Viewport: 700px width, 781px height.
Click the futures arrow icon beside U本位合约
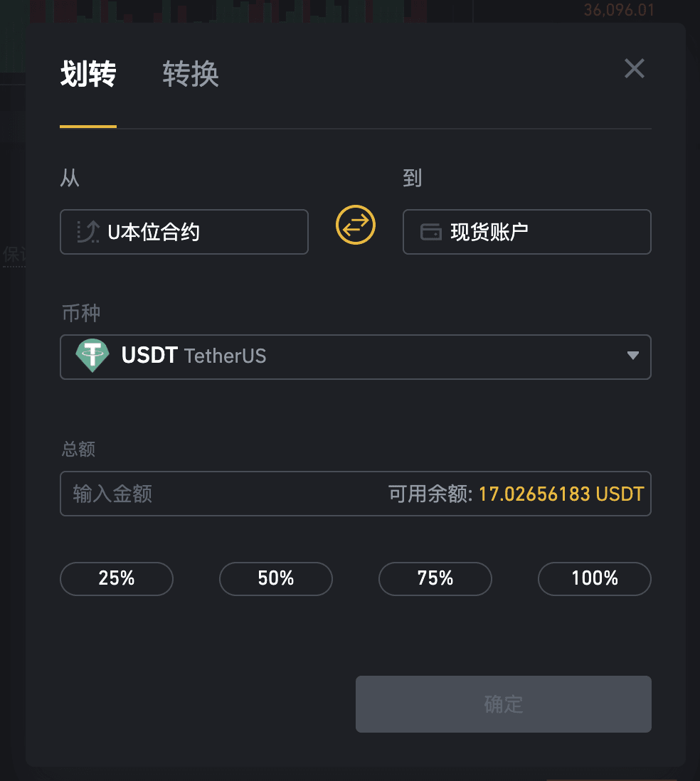pos(88,232)
